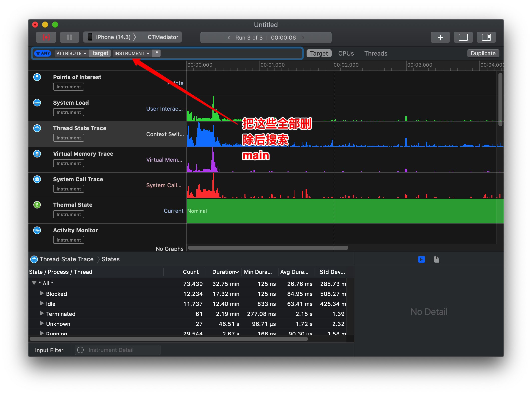Toggle the right inspector sidebar
This screenshot has height=394, width=532.
tap(486, 37)
